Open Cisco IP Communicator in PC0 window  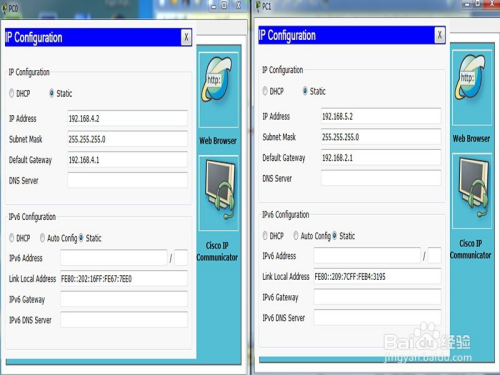[x=218, y=193]
